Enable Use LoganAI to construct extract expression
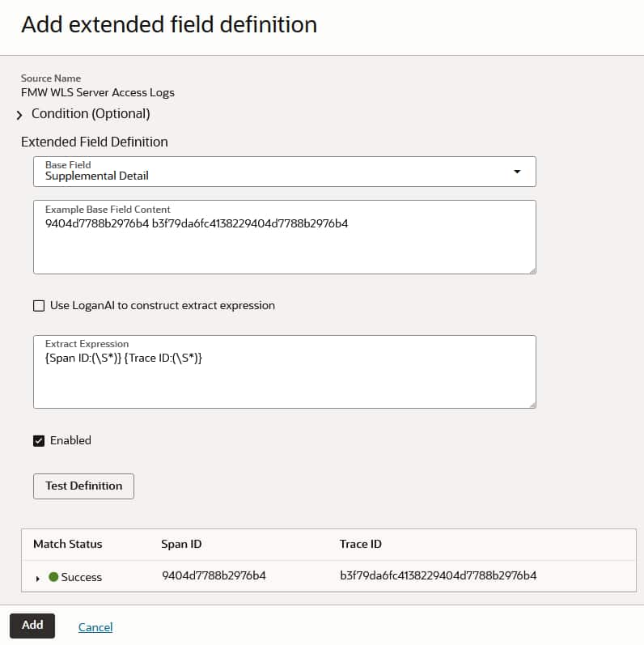This screenshot has width=644, height=645. [39, 306]
